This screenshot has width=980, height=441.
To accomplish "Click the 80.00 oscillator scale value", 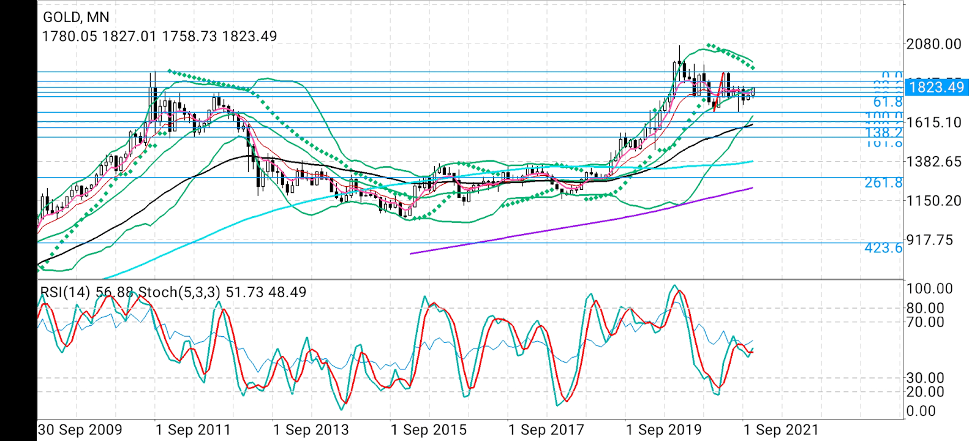I will [925, 308].
